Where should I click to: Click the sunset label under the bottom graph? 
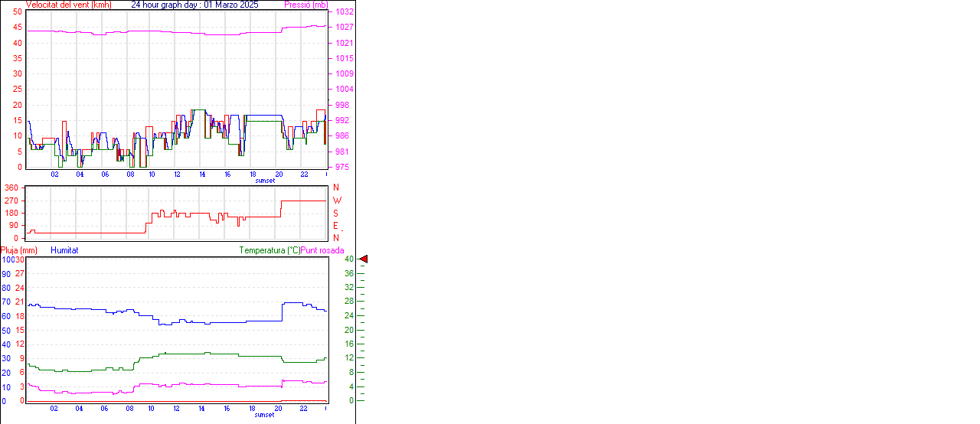tap(265, 415)
